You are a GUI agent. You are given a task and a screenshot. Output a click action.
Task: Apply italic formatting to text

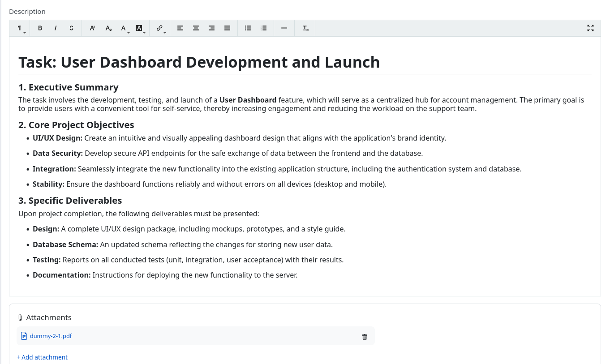point(55,28)
